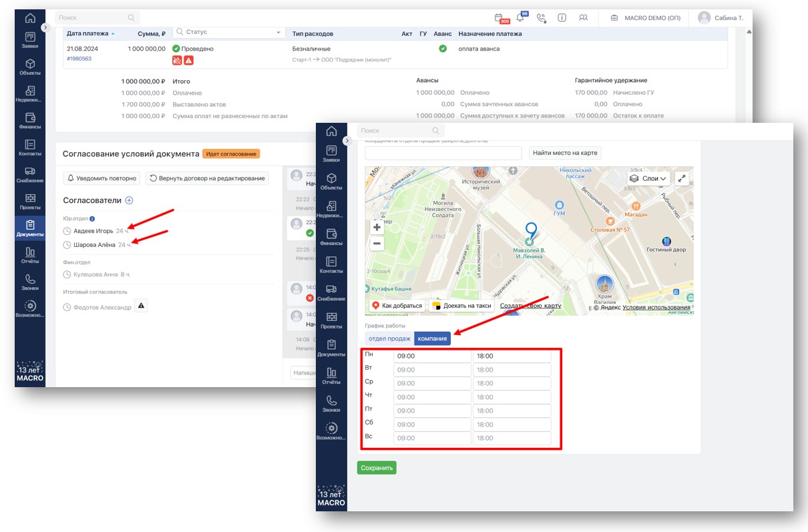Open the Сабина Т. user menu

pos(721,18)
